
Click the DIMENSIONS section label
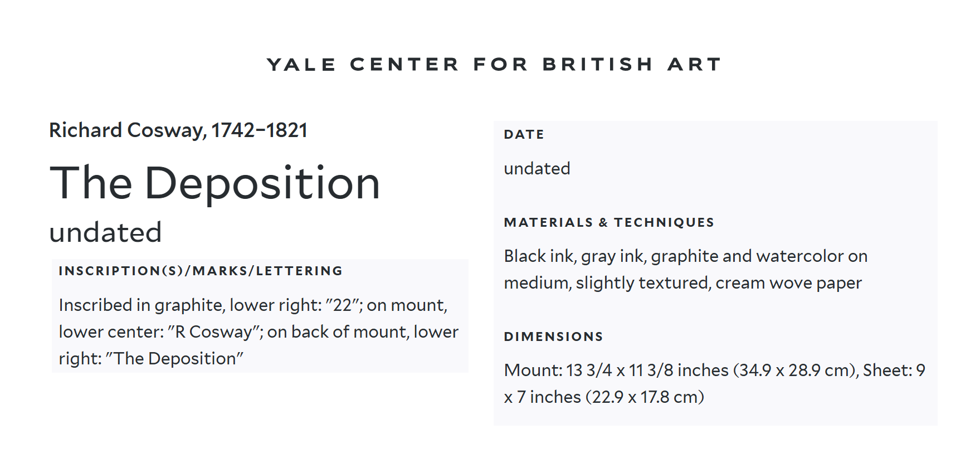tap(553, 337)
